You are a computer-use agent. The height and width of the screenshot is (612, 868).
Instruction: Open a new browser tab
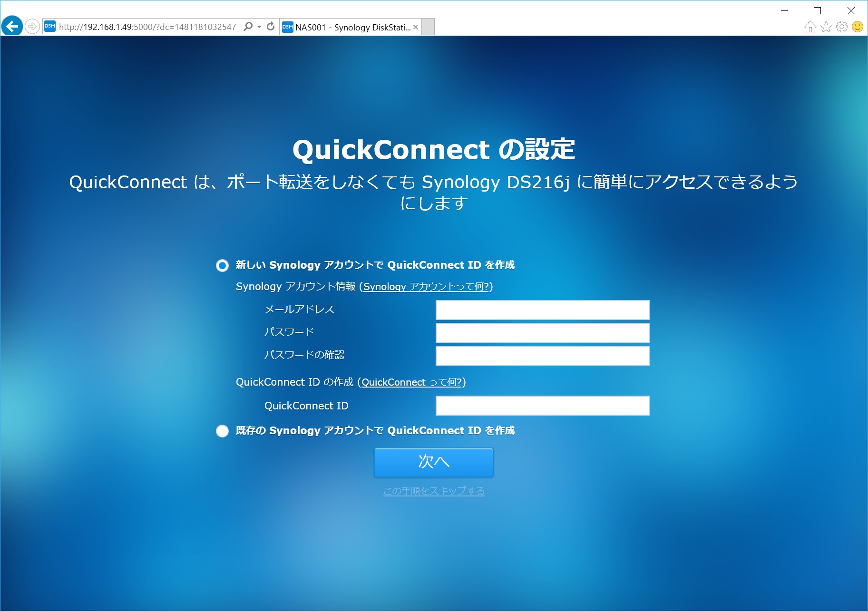click(x=427, y=27)
